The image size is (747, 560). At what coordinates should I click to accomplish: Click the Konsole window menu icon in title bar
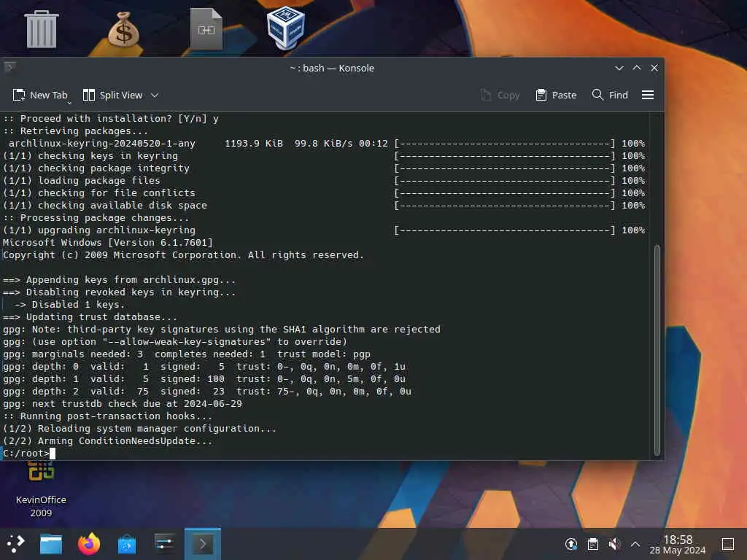click(x=10, y=66)
